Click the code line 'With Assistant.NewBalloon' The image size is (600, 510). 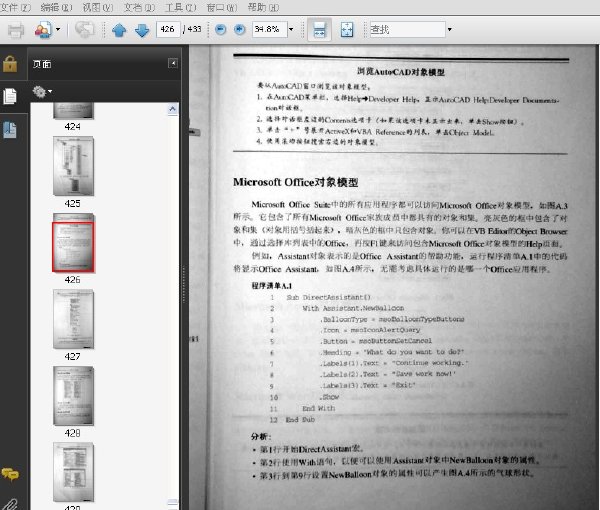[353, 308]
